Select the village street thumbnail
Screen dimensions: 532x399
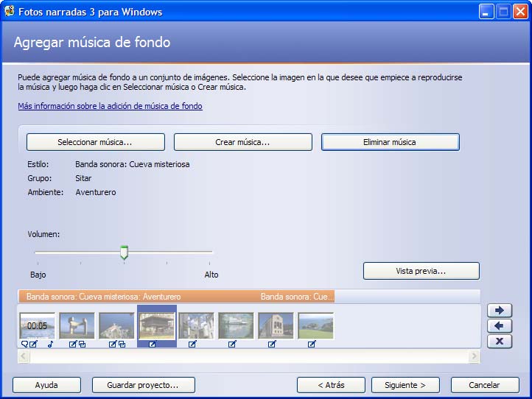pyautogui.click(x=197, y=326)
